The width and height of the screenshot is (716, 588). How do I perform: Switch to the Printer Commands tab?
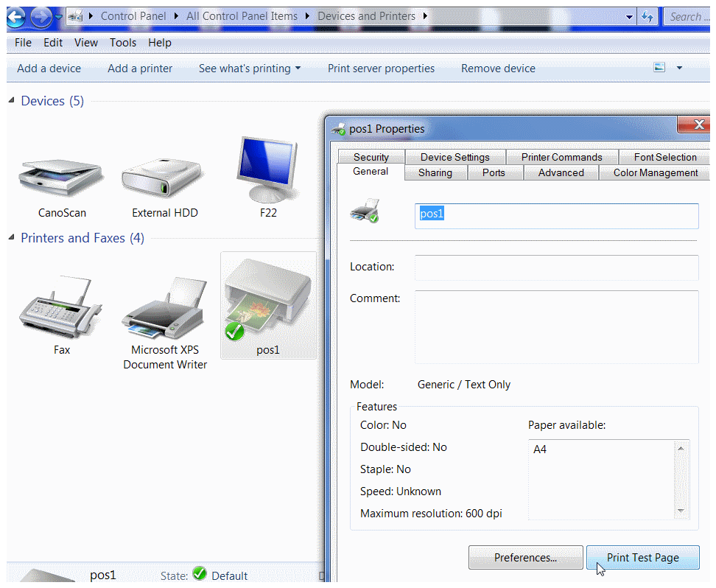click(561, 157)
